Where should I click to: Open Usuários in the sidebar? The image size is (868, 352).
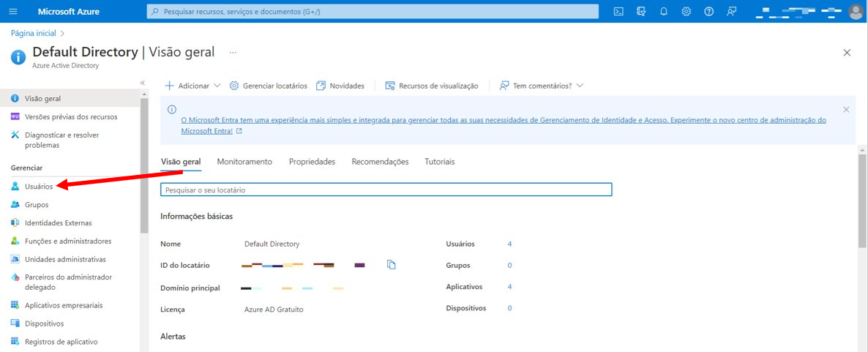(x=39, y=187)
